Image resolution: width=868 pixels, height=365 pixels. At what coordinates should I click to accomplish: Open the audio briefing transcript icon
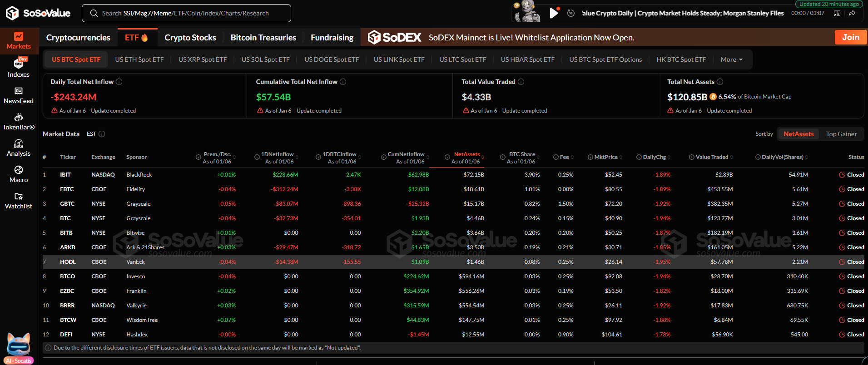[x=837, y=13]
